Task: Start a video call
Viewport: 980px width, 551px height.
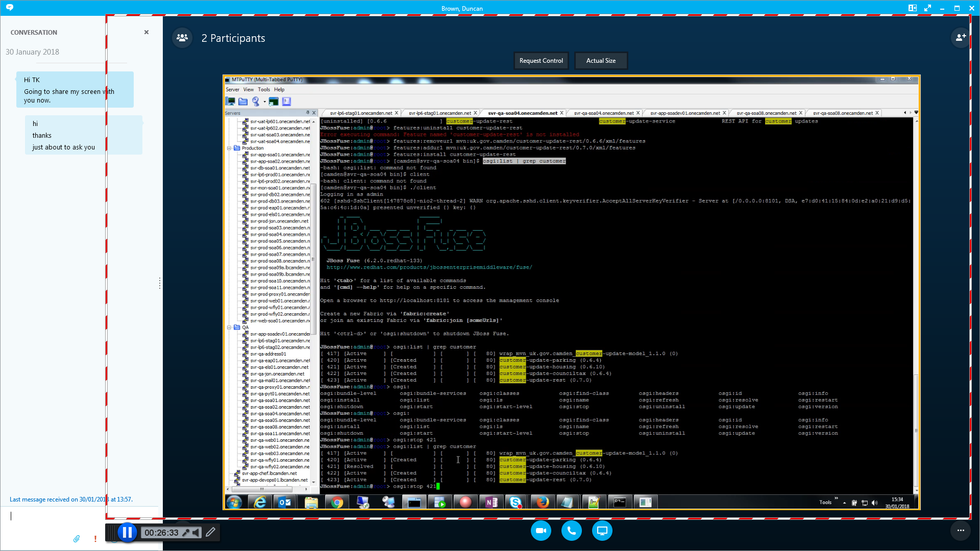Action: [541, 531]
